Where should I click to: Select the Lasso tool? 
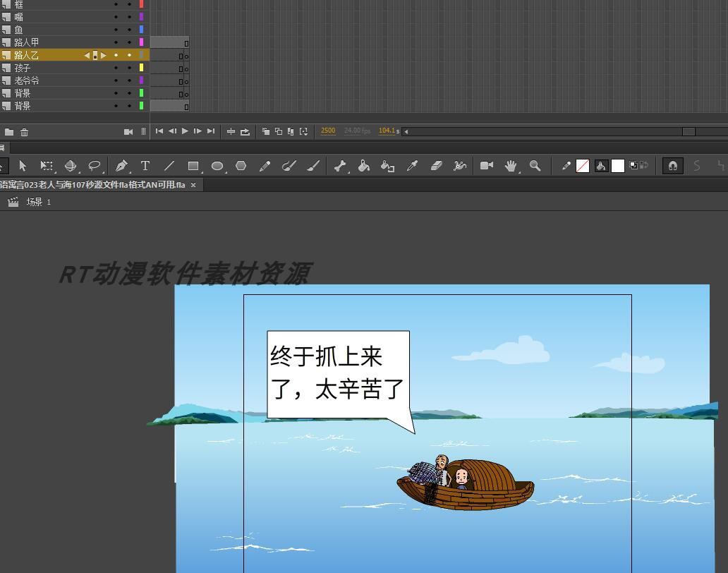[x=94, y=166]
